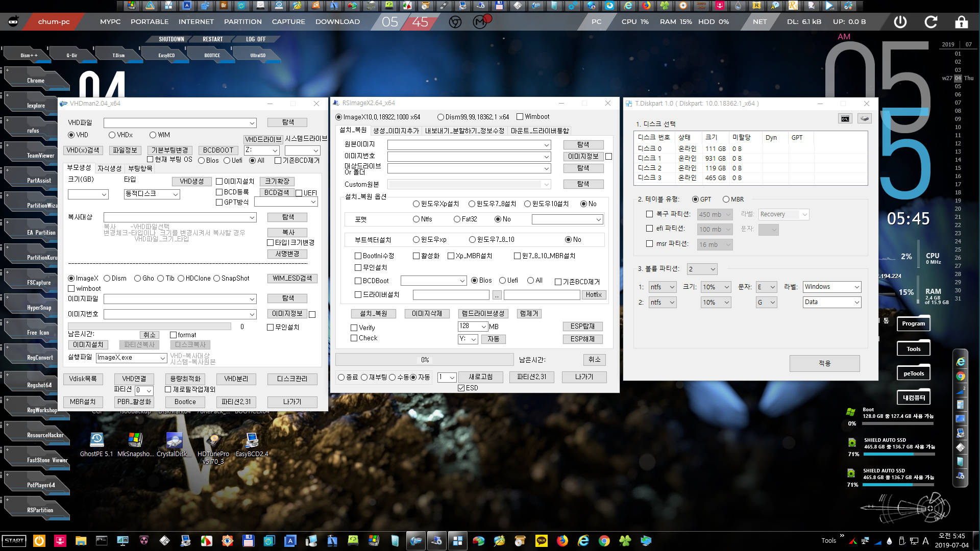Viewport: 980px width, 551px height.
Task: Open command prompt icon in bottom taskbar
Action: click(x=102, y=540)
